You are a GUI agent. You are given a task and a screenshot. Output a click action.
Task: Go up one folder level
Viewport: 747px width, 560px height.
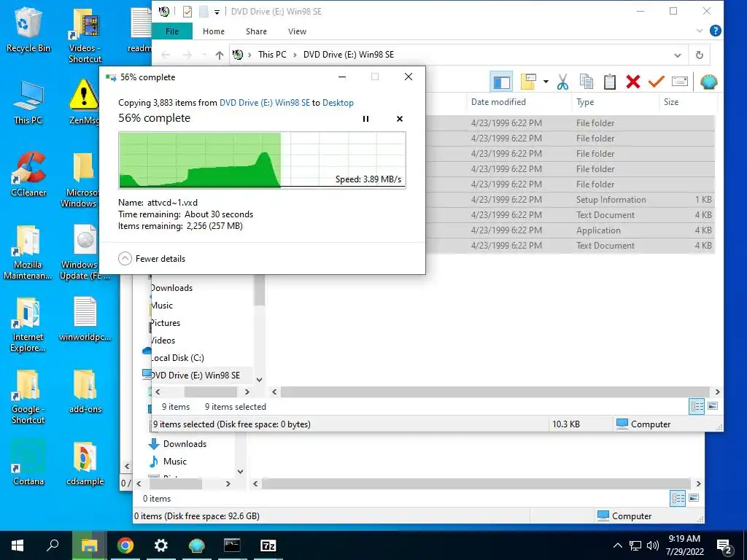(219, 55)
